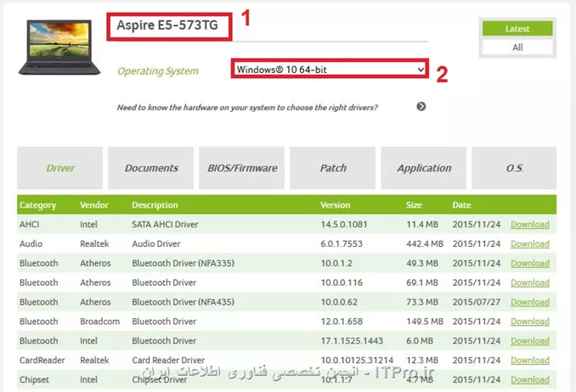Click the Version column header
This screenshot has height=392, width=576.
coord(335,204)
